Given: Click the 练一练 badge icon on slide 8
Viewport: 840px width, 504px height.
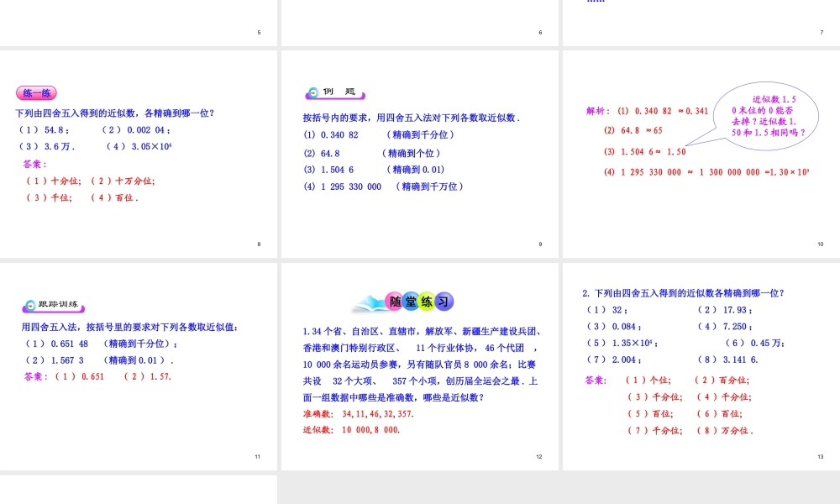Looking at the screenshot, I should pos(34,93).
